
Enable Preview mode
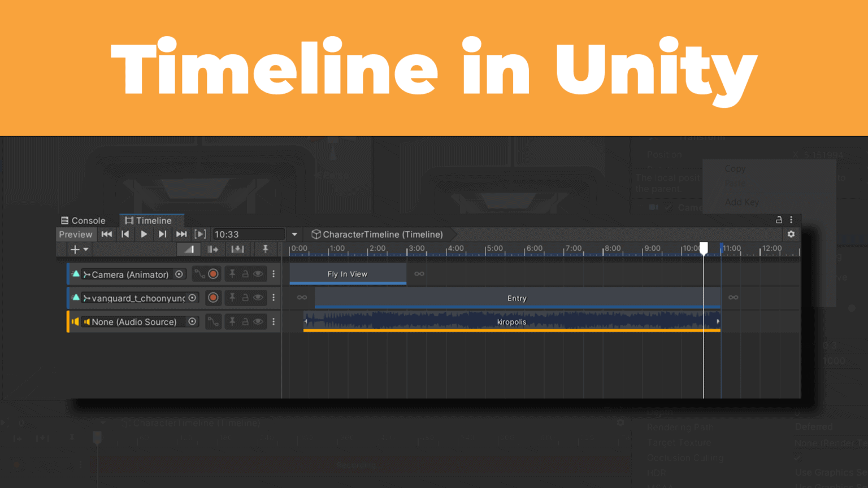76,234
